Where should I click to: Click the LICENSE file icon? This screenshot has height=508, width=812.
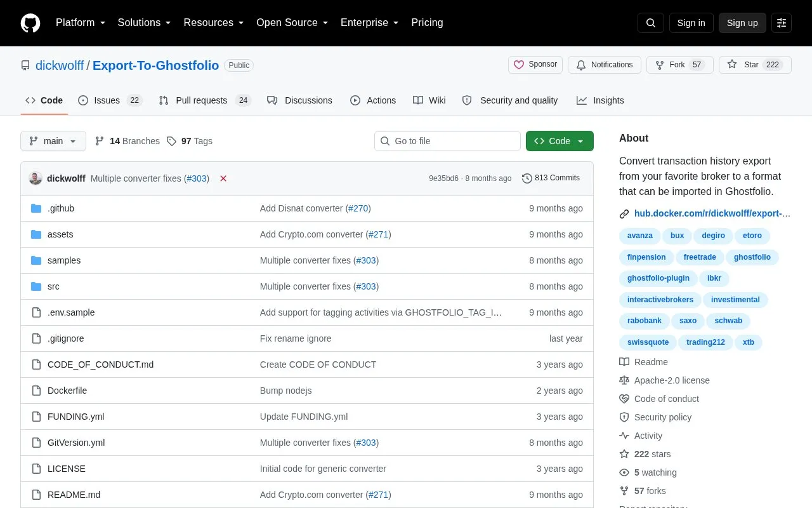(36, 469)
